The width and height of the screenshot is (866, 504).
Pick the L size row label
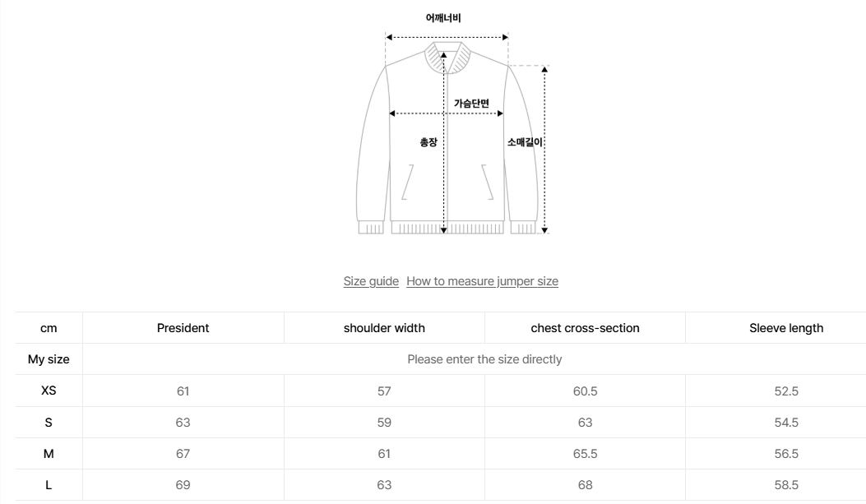point(49,484)
